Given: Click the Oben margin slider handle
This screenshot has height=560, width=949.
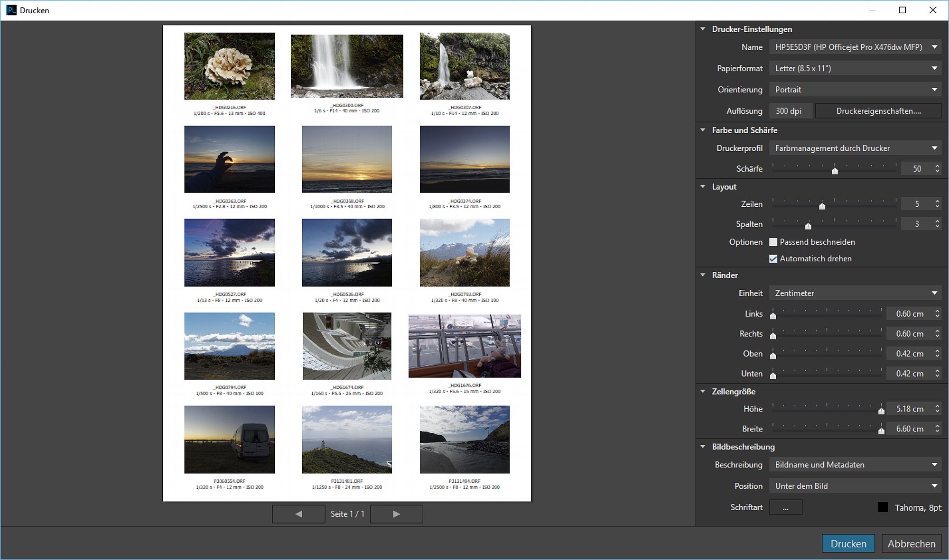Looking at the screenshot, I should 773,356.
